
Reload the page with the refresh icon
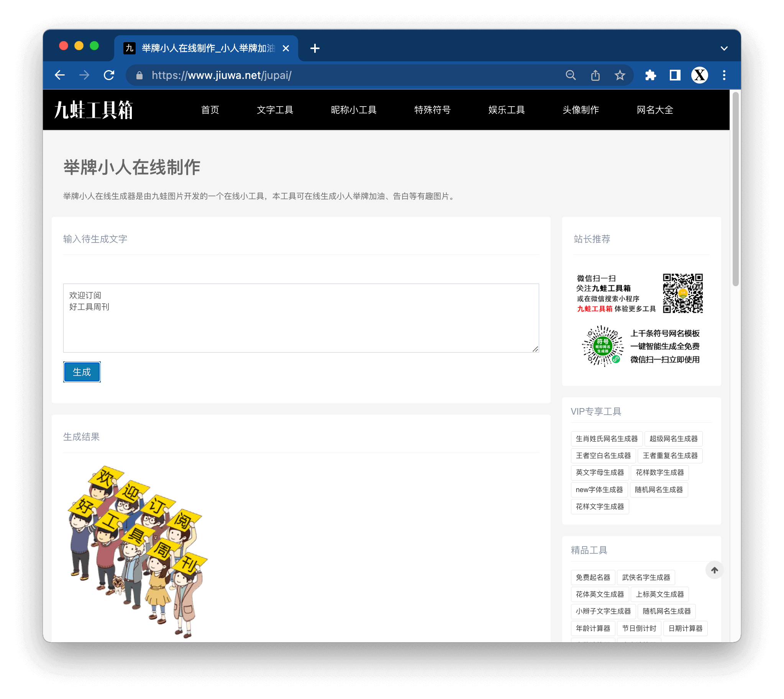click(x=109, y=75)
